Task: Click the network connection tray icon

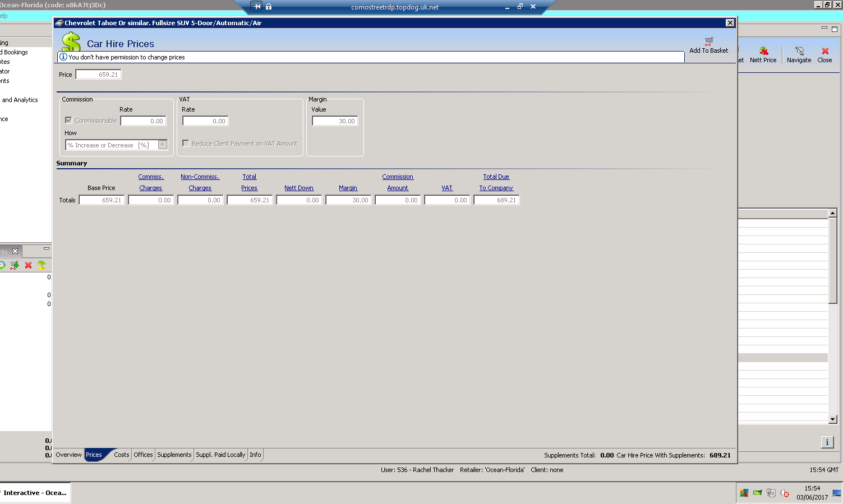Action: 771,493
